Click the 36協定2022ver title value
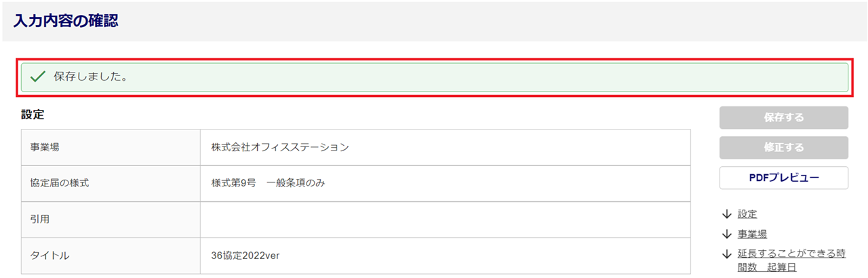The image size is (868, 278). (245, 256)
